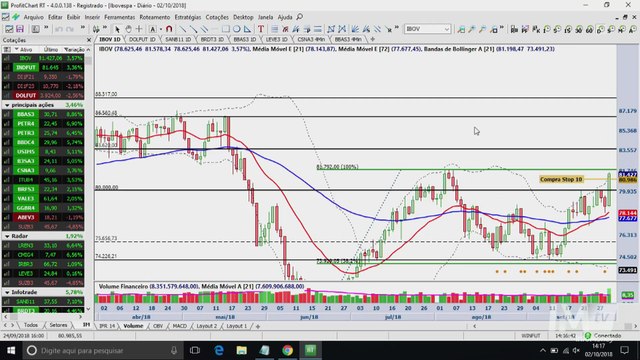Click the Compra Stop 10 order label
This screenshot has height=360, width=640.
561,179
